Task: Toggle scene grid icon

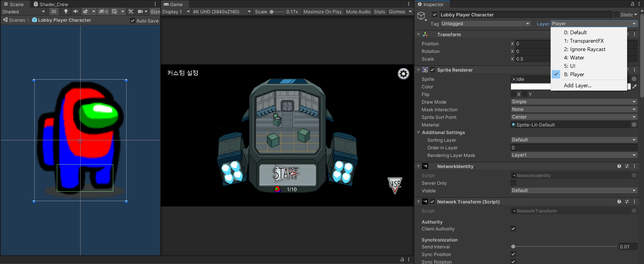Action: [114, 11]
